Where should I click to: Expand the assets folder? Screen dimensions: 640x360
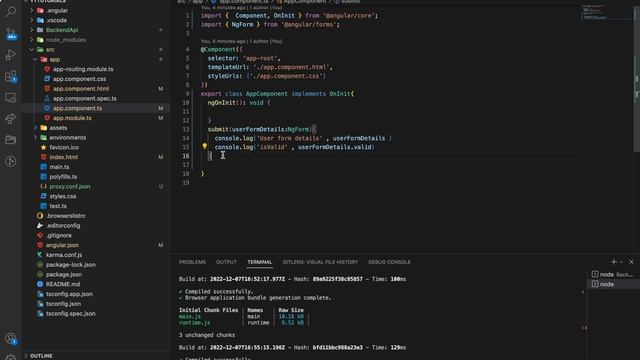pos(36,128)
